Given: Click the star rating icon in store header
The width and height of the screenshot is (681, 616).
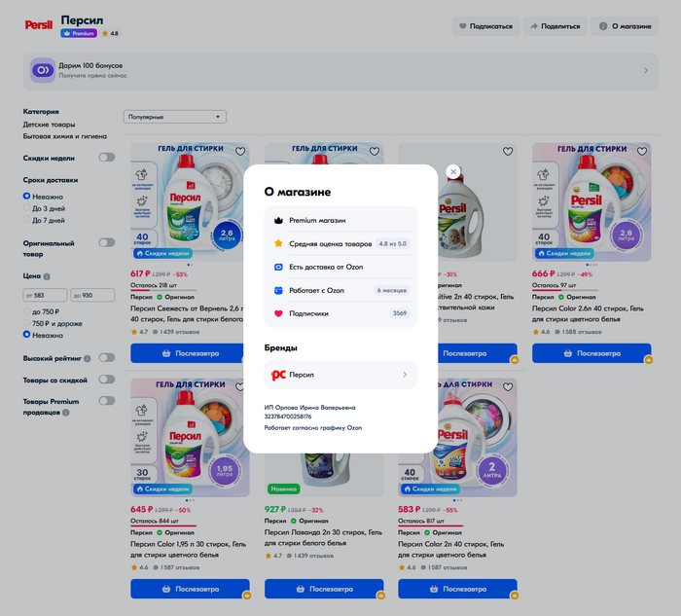Looking at the screenshot, I should coord(105,33).
